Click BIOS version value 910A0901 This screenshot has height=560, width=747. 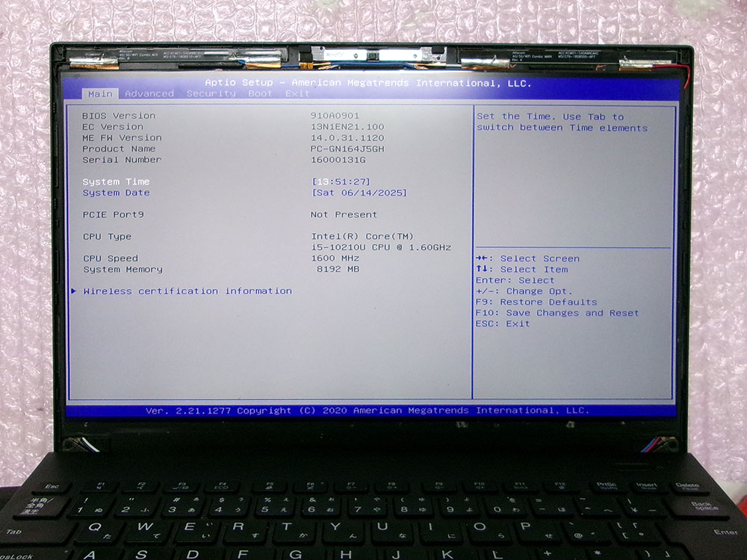pyautogui.click(x=335, y=116)
